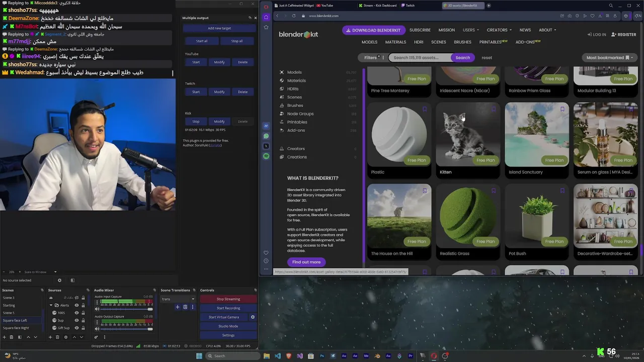Add a new source with the Sources plus icon
This screenshot has height=362, width=644.
click(x=50, y=337)
